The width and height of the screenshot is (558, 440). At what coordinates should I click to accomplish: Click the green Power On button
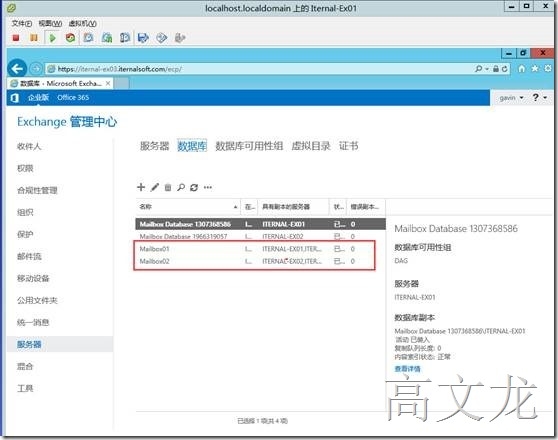coord(53,37)
